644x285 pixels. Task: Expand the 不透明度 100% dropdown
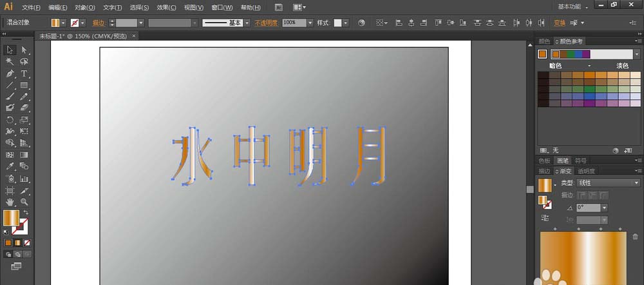[310, 23]
